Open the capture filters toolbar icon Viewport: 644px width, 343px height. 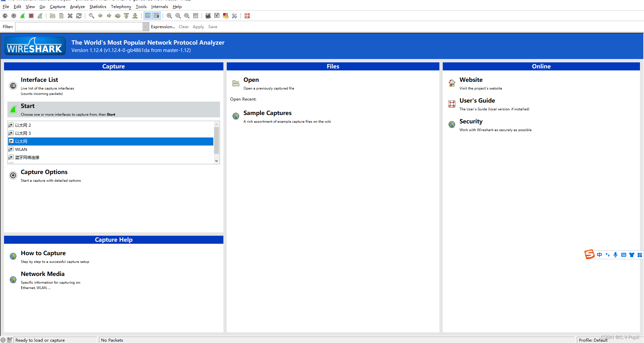[208, 16]
